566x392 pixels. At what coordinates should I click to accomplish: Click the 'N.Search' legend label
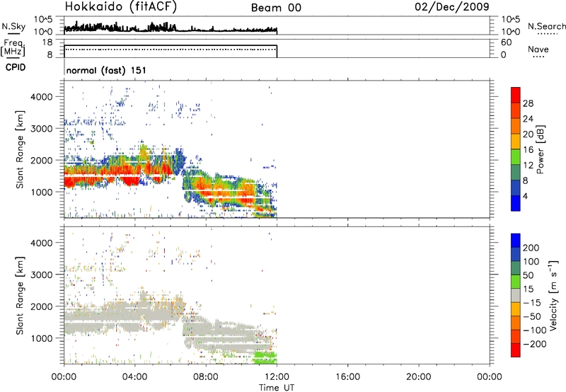(546, 26)
